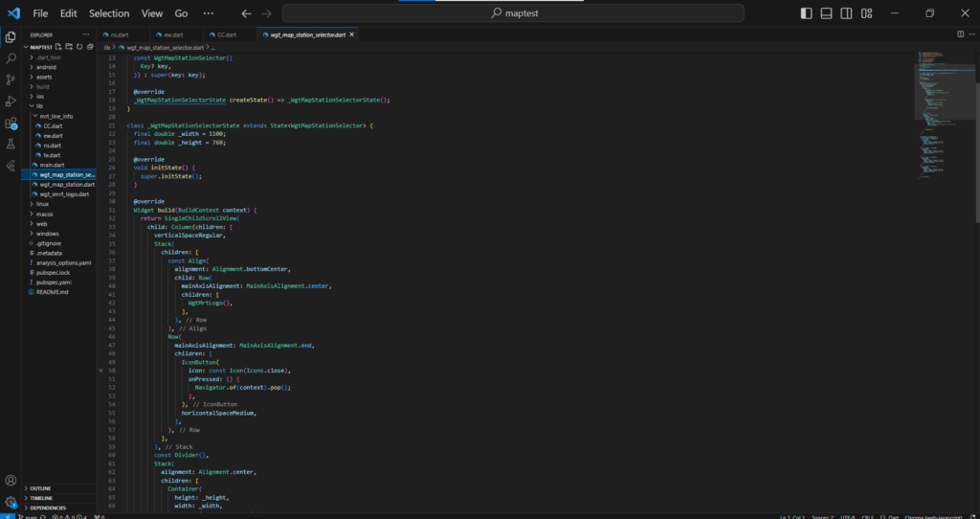The image size is (980, 519).
Task: Switch to the CC.dart tab
Action: click(x=223, y=34)
